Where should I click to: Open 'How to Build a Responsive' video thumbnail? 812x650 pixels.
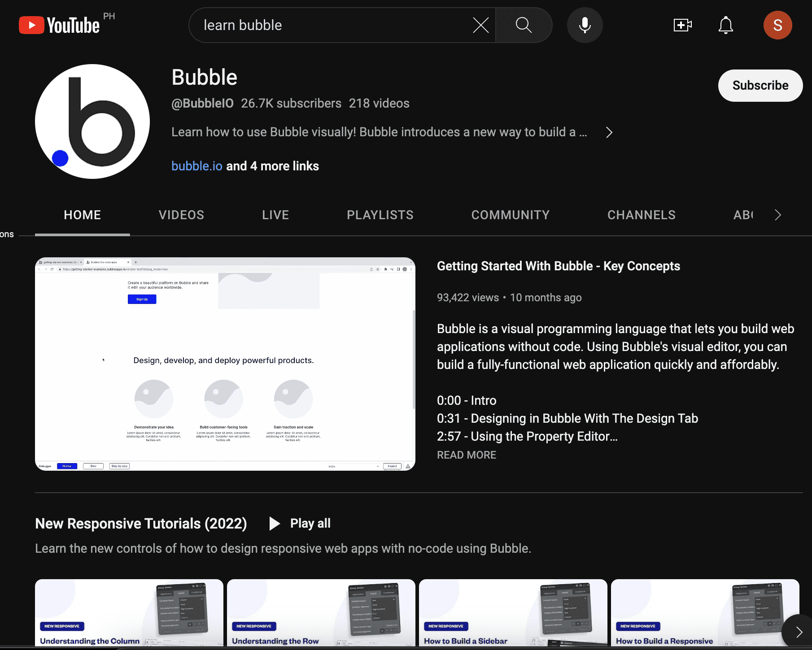click(705, 613)
